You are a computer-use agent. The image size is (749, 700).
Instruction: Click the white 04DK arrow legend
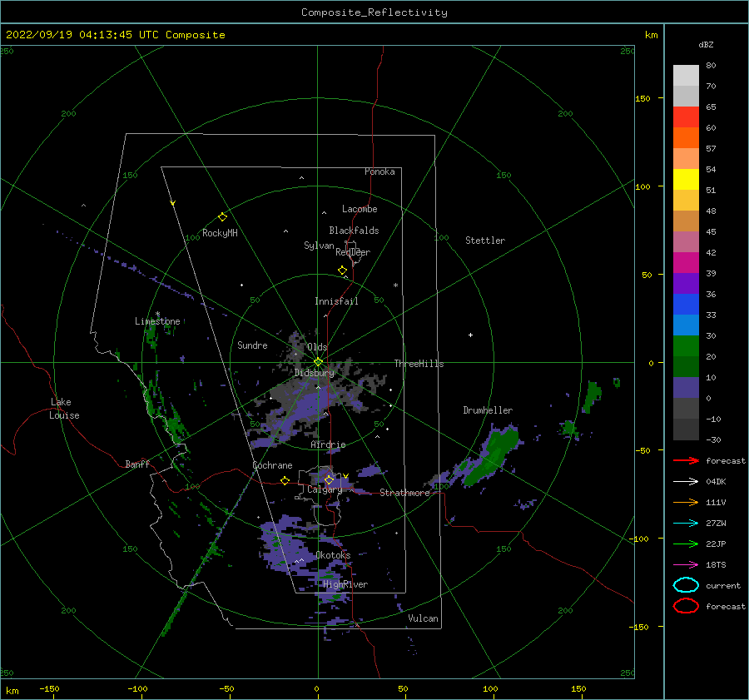click(x=686, y=481)
